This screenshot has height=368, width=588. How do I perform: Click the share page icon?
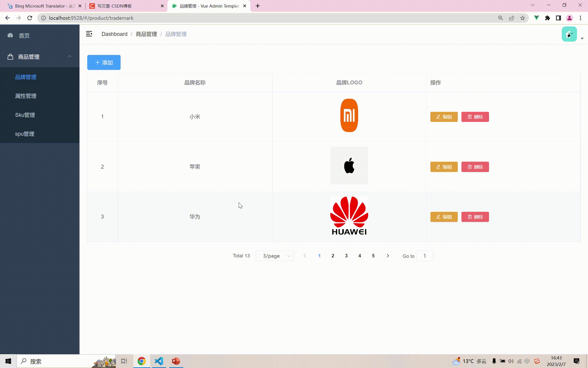(x=511, y=18)
